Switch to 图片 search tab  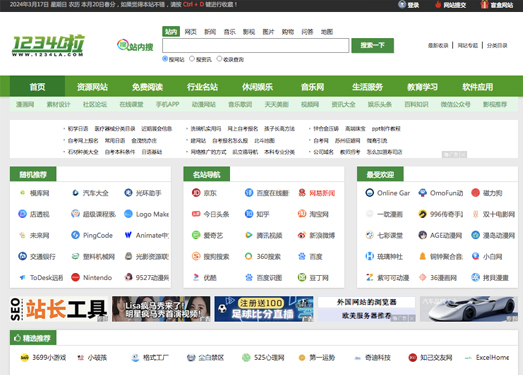click(x=268, y=32)
